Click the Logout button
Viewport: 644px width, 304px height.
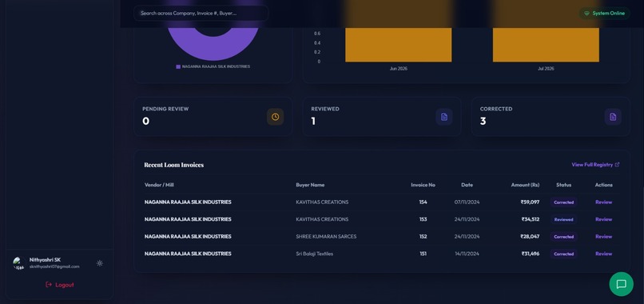point(60,285)
